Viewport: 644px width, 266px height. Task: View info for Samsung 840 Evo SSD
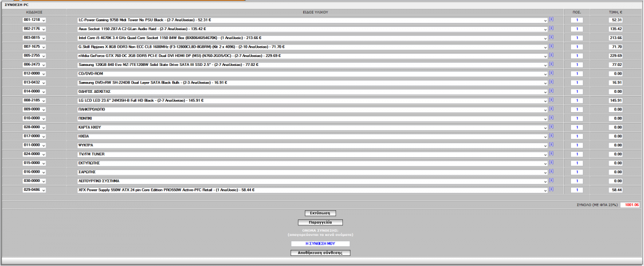551,64
